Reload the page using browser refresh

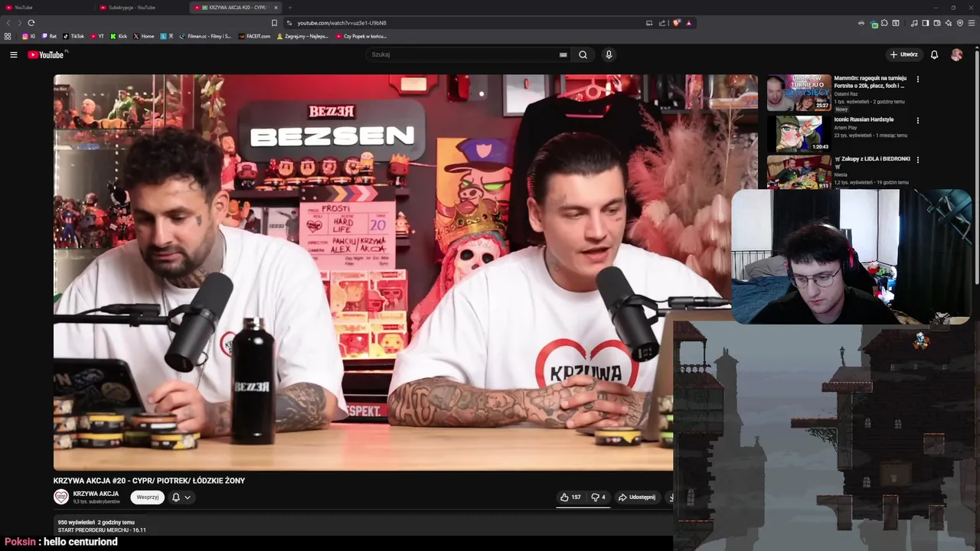(31, 23)
